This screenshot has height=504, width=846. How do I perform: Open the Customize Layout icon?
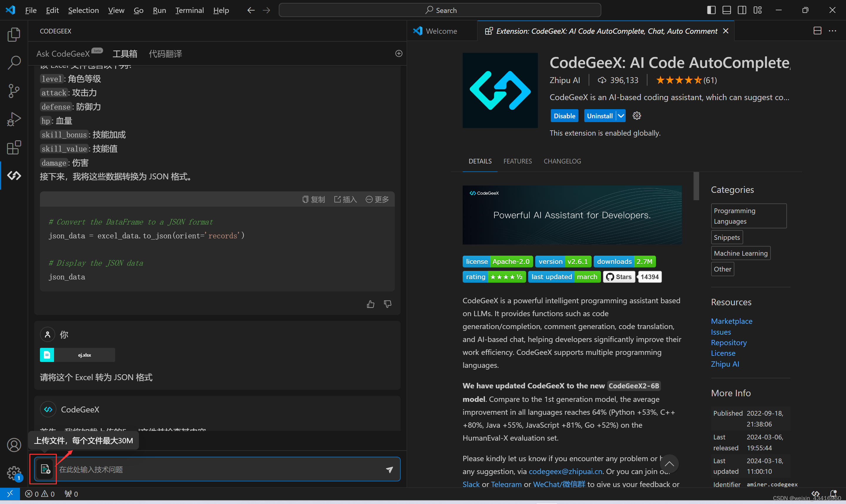tap(757, 10)
